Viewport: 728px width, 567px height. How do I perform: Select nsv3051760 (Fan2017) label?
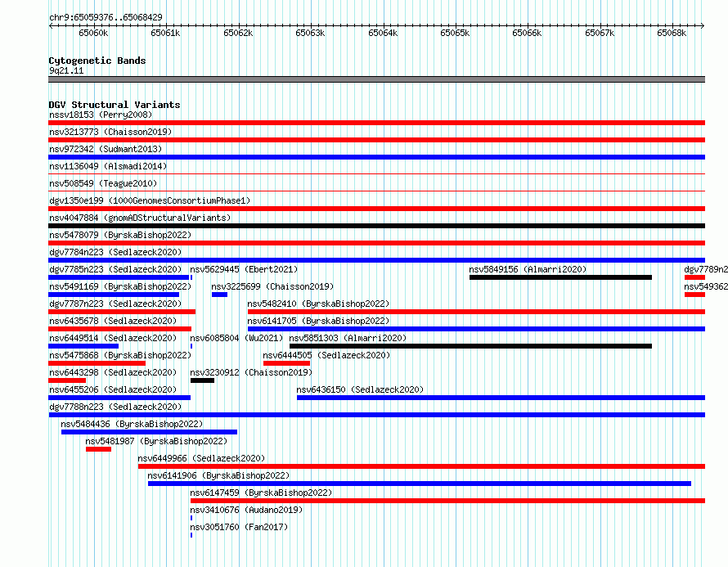pyautogui.click(x=239, y=527)
